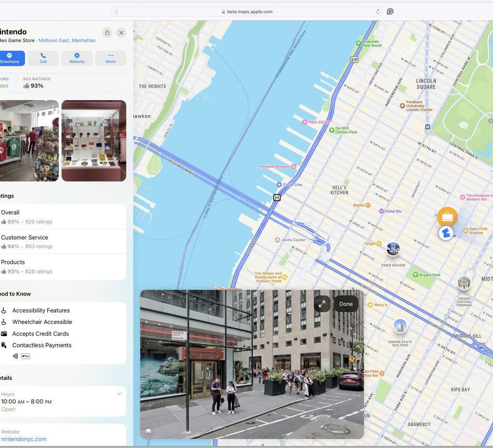493x448 pixels.
Task: Click the Safari address bar URL field
Action: coord(246,11)
